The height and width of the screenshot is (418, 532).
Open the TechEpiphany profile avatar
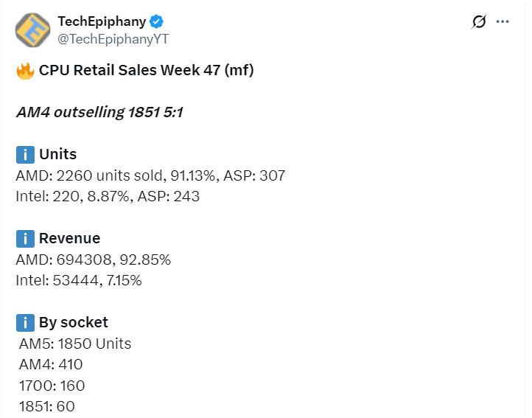[x=33, y=29]
